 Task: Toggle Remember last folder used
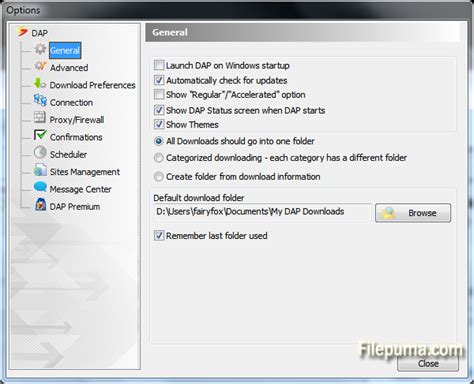click(159, 235)
